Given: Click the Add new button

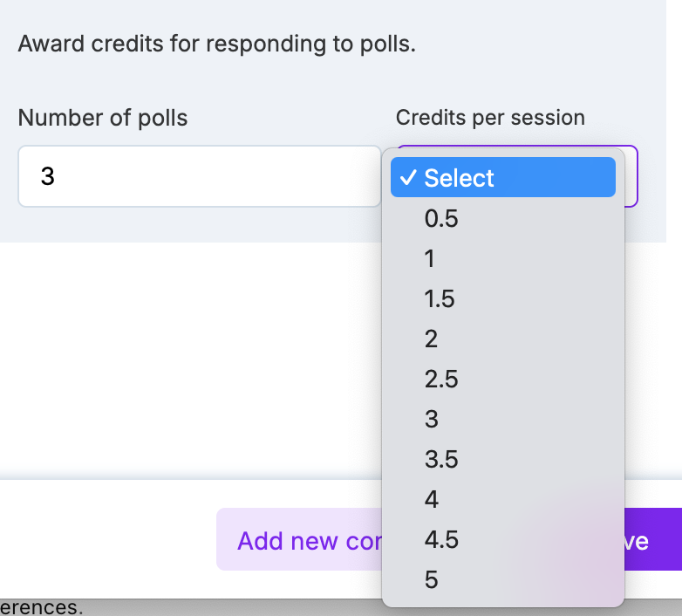Looking at the screenshot, I should point(299,540).
